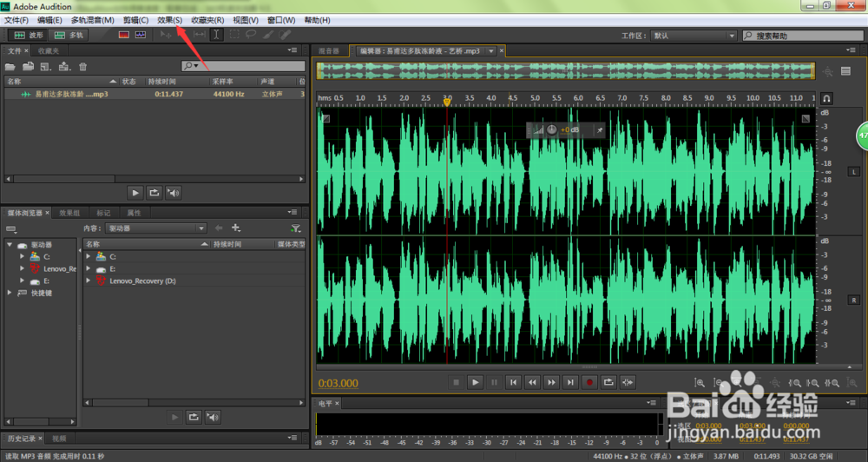Toggle auto-play in Media Browser

pos(213,417)
